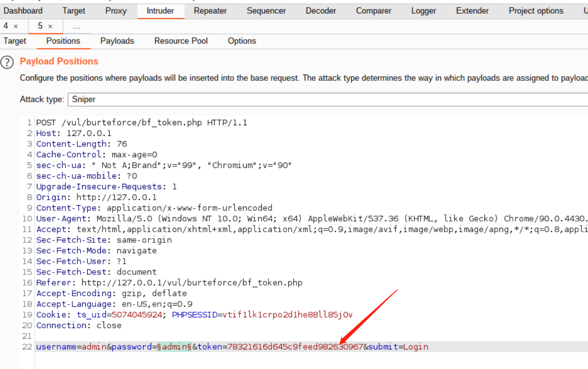Click the Sec-Fetch-Dest: document header
Viewport: 588px width, 369px height.
96,272
